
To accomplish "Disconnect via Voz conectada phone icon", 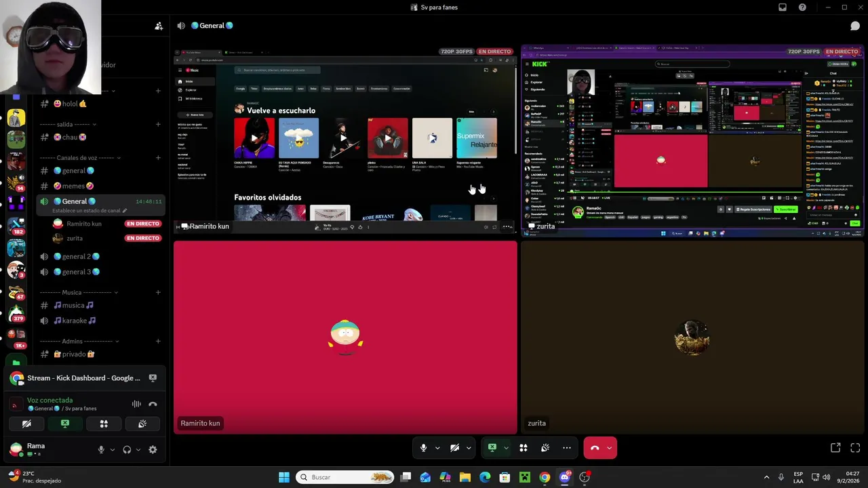I will [x=153, y=404].
